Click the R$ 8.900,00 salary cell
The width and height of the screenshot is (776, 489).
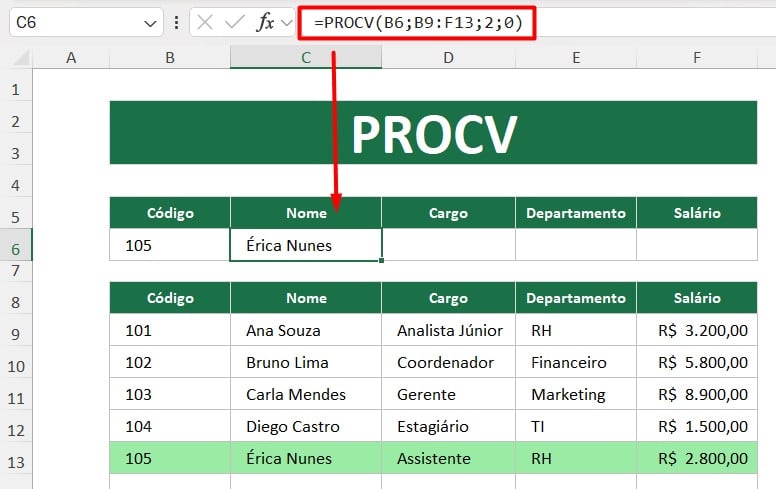[x=697, y=394]
